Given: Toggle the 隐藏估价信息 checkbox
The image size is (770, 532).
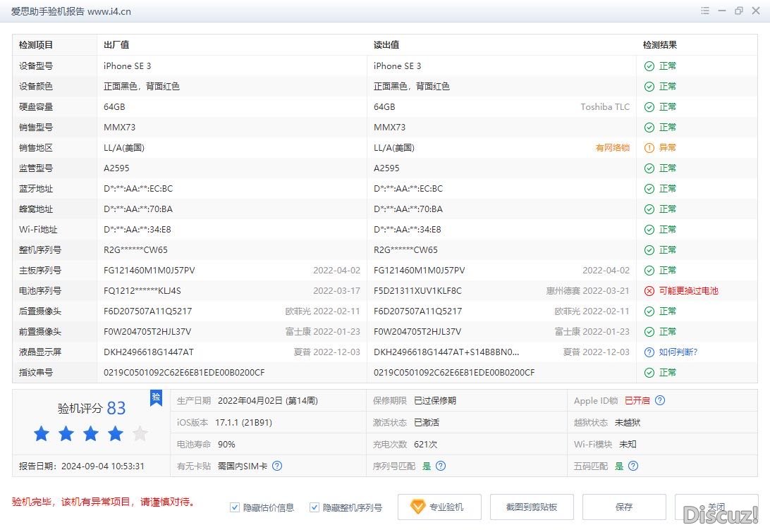Looking at the screenshot, I should 235,507.
